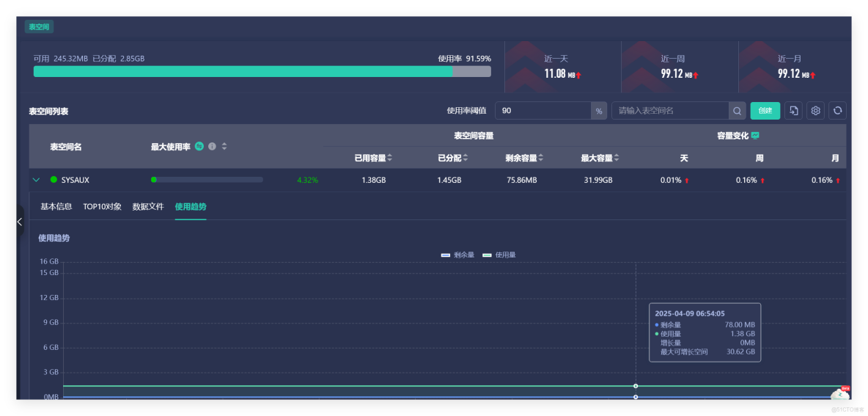Click the SYSAUX usage rate bar
Screen dimensions: 868x416
(207, 180)
